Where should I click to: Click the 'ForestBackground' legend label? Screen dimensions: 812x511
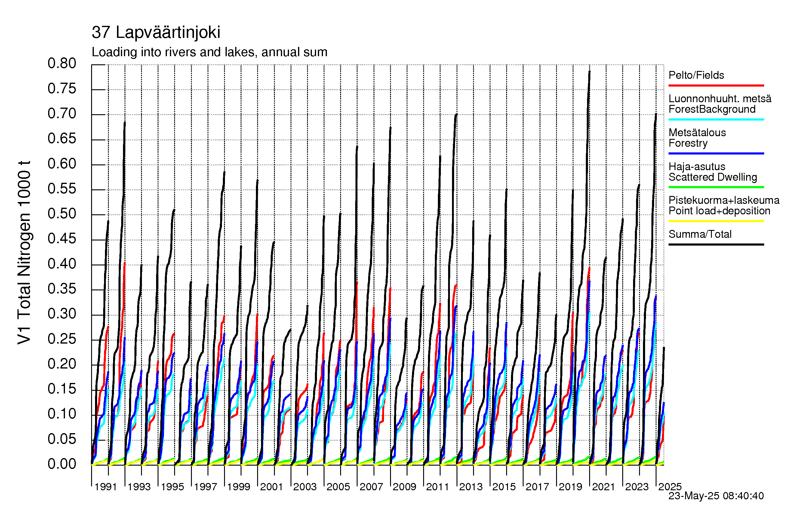pos(712,109)
